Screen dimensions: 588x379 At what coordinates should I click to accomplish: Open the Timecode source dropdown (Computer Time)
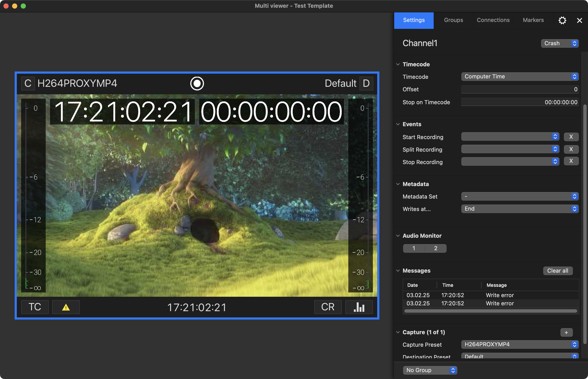520,76
